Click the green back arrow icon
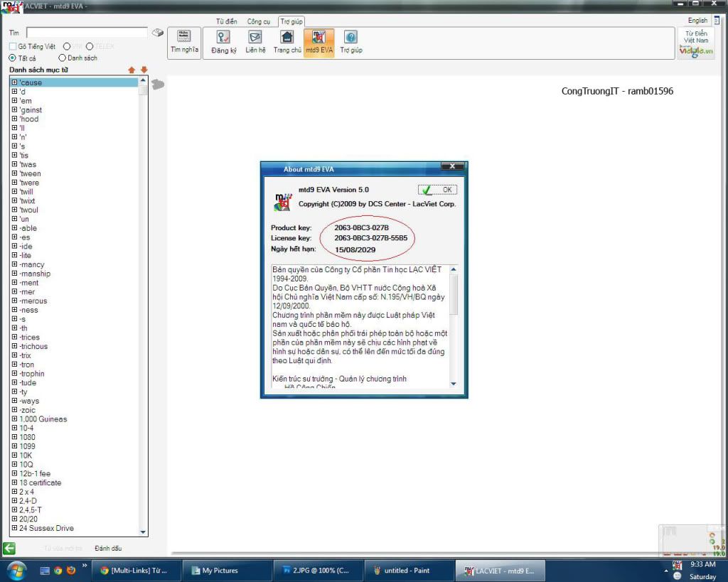Screen dimensions: 728x582 pos(9,548)
